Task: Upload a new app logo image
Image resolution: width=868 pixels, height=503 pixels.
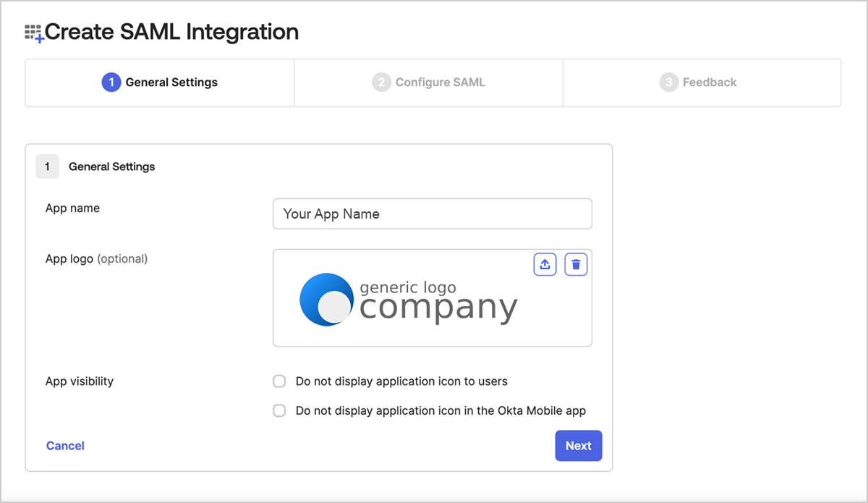Action: pos(545,264)
